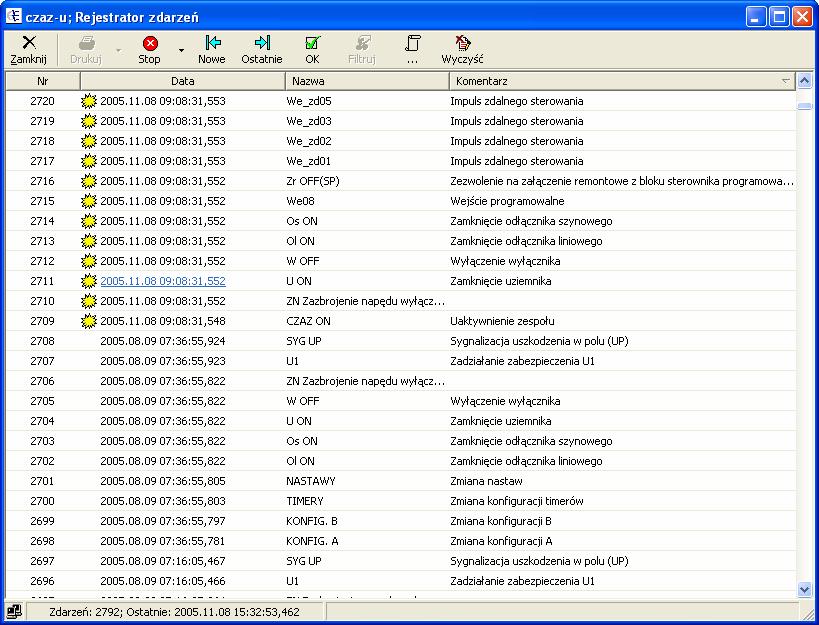Click the vertical scrollbar down arrow
The image size is (819, 625).
point(804,590)
